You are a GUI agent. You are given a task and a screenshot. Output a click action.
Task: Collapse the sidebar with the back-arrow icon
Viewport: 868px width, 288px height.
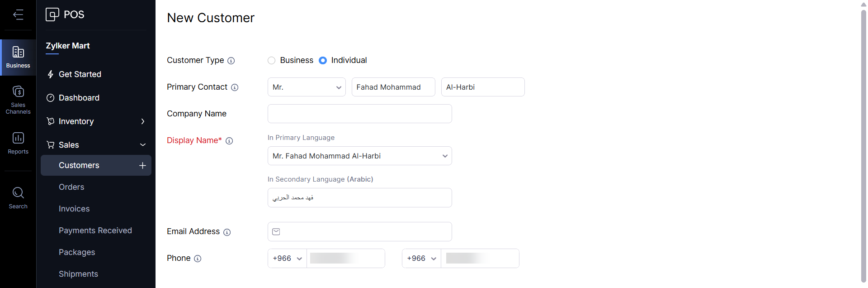coord(18,15)
